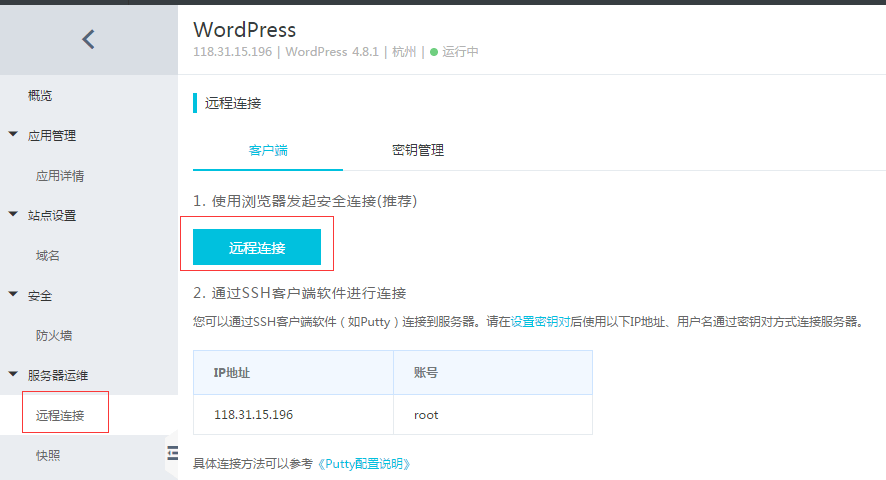Click the blue 远程连接 button

coord(257,247)
